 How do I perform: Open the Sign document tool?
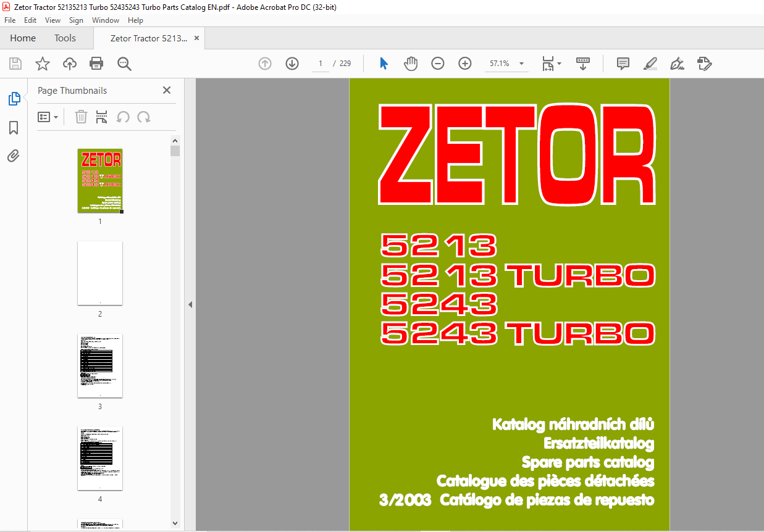click(x=677, y=64)
